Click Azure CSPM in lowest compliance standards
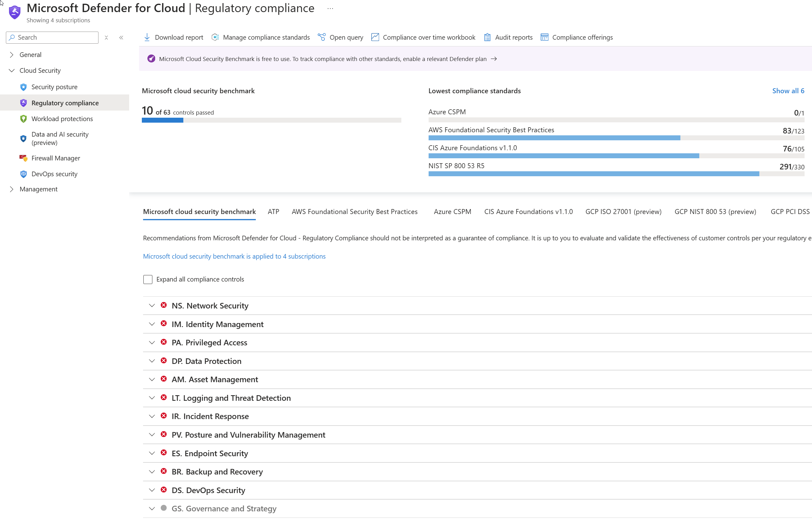812x529 pixels. pos(447,112)
